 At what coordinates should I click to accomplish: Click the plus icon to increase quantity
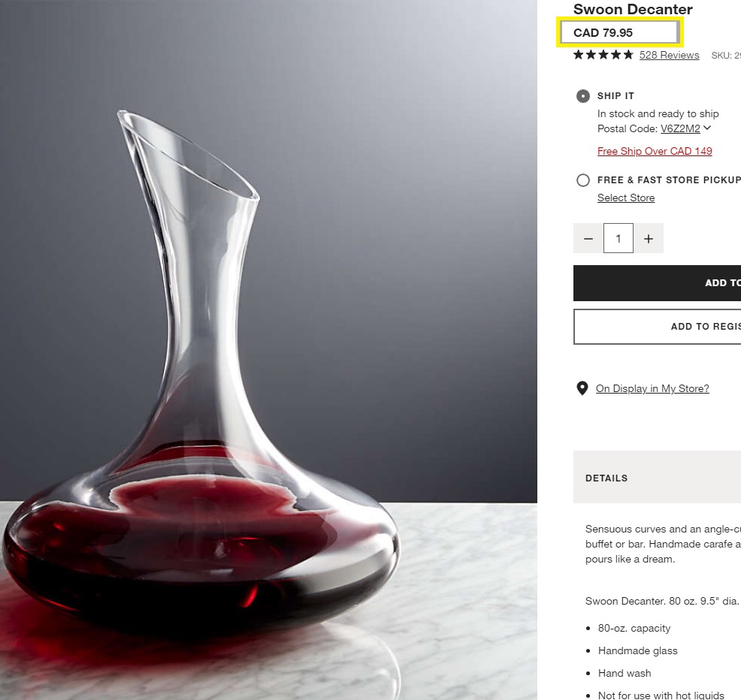pyautogui.click(x=649, y=238)
